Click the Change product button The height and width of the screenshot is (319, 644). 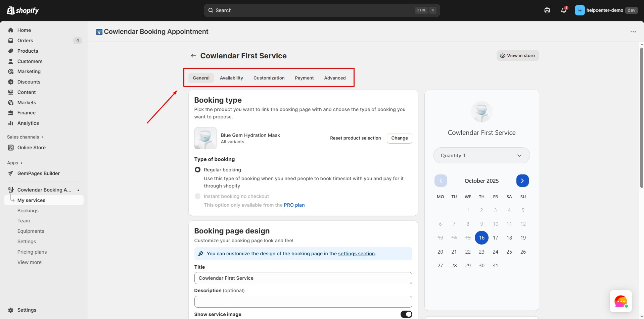click(399, 138)
